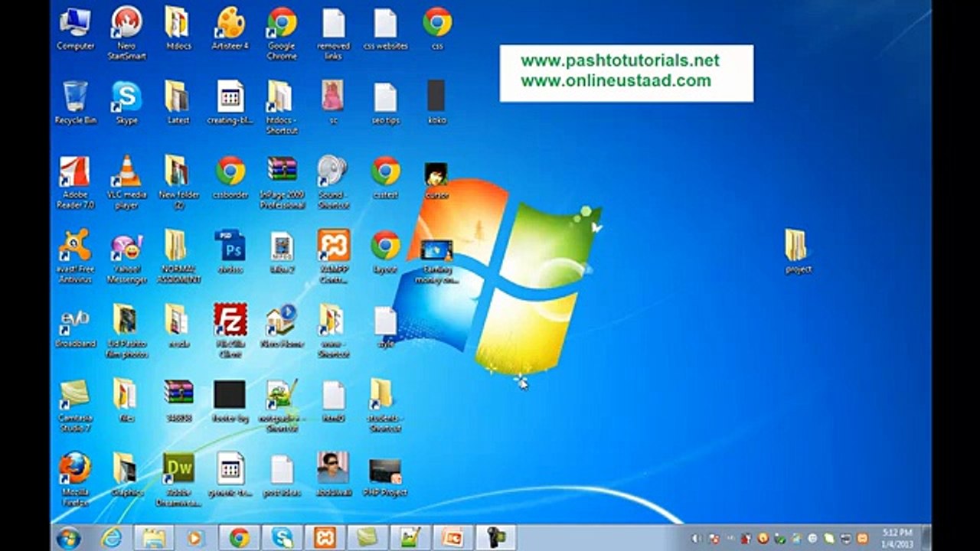The width and height of the screenshot is (980, 551).
Task: Launch Mozilla Firefox from the desktop
Action: point(75,480)
